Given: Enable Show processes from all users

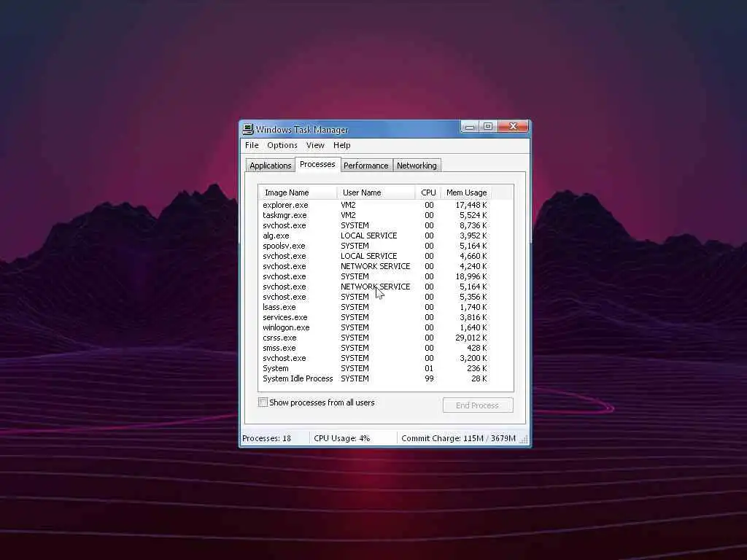Looking at the screenshot, I should coord(263,402).
